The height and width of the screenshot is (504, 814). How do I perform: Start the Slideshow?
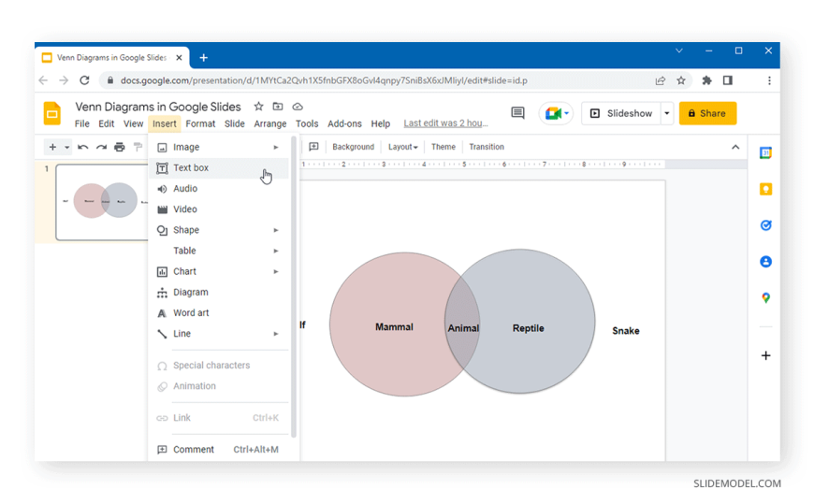pos(621,113)
